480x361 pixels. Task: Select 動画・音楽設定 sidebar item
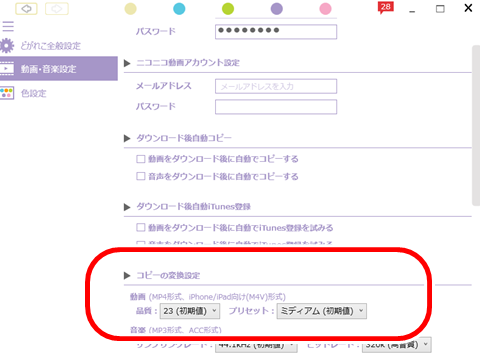[x=59, y=69]
